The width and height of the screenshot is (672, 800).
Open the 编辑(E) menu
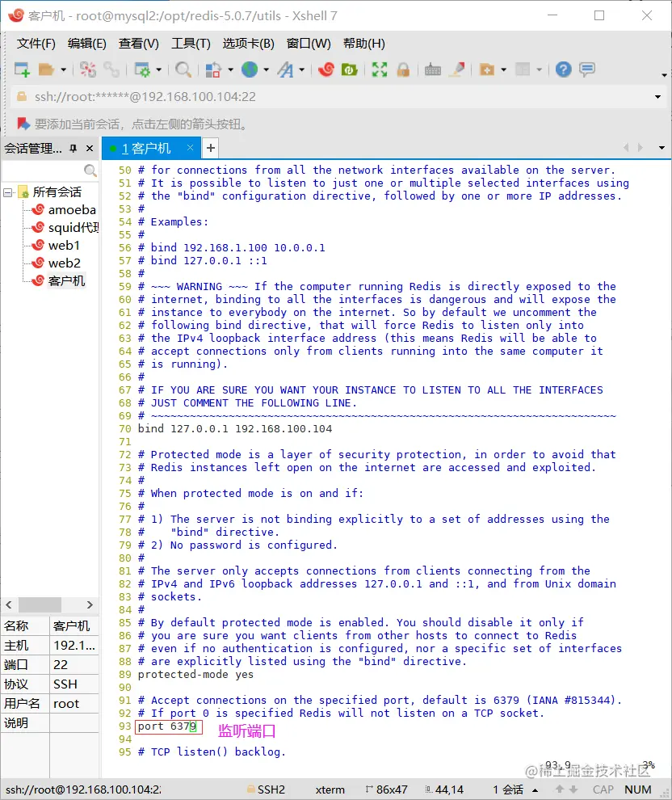pos(86,44)
